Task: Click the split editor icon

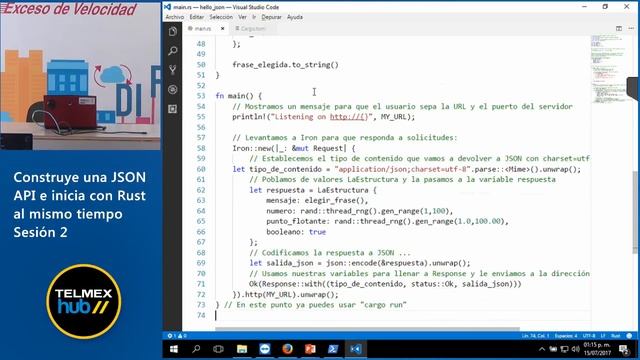Action: coord(619,28)
